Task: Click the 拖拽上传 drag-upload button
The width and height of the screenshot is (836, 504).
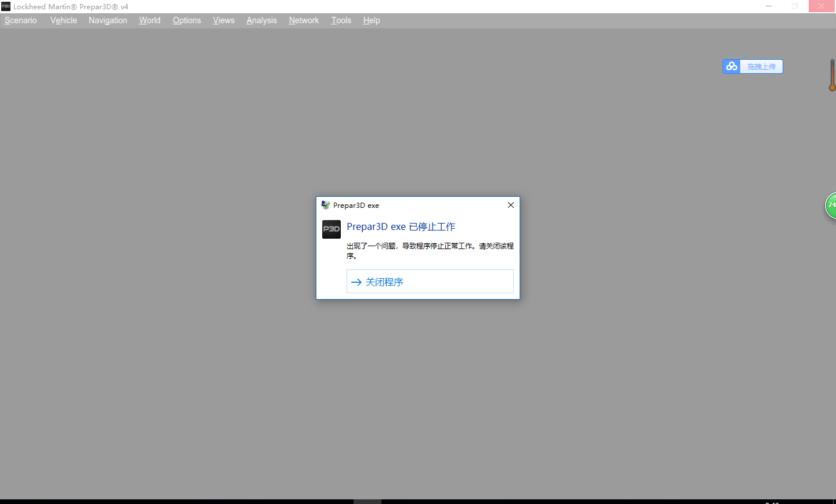Action: [762, 66]
